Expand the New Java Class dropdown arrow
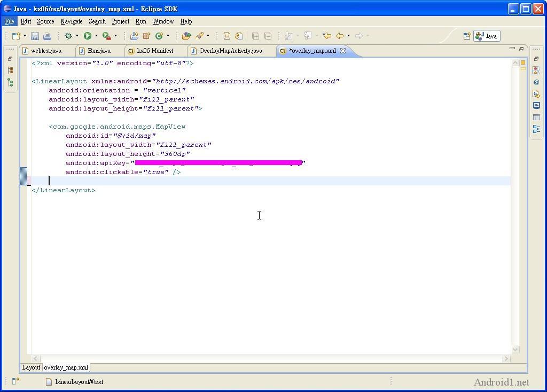Viewport: 547px width, 392px height. pyautogui.click(x=168, y=36)
